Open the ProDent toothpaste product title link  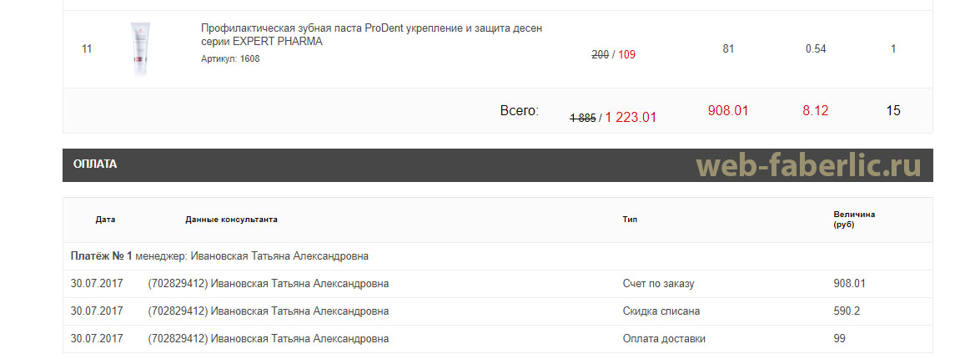(372, 35)
